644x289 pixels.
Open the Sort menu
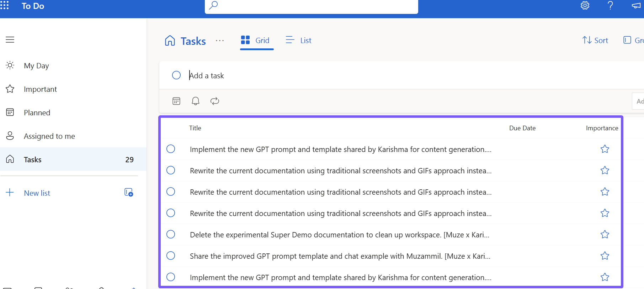(x=595, y=40)
